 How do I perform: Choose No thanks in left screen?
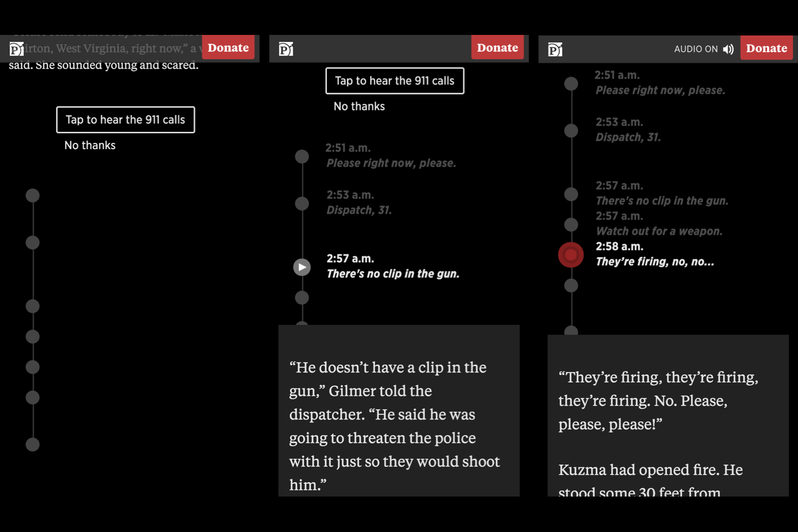(x=90, y=145)
